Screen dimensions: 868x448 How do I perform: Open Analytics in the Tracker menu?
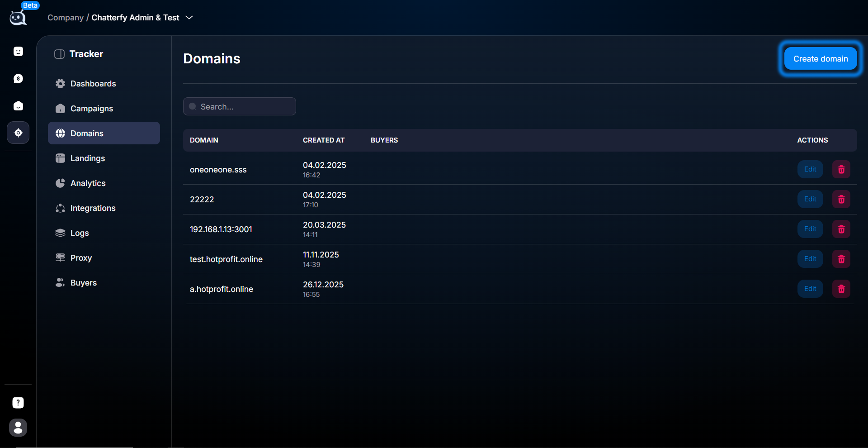104,183
